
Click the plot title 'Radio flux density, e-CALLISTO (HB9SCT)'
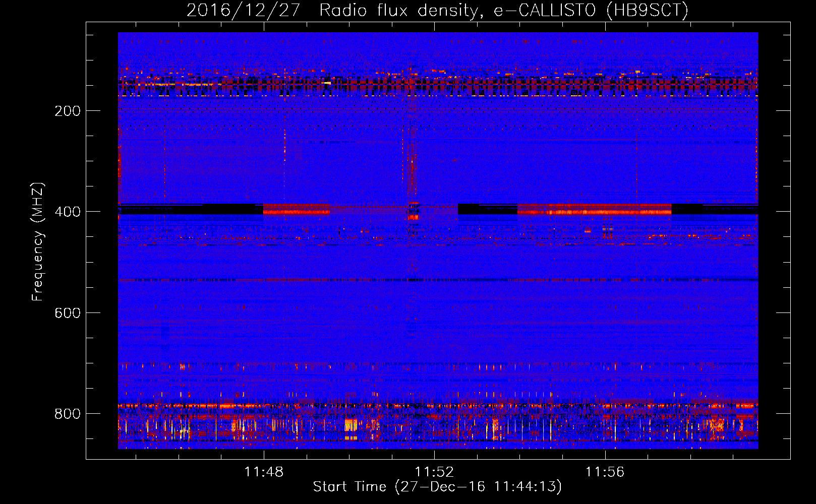(503, 11)
